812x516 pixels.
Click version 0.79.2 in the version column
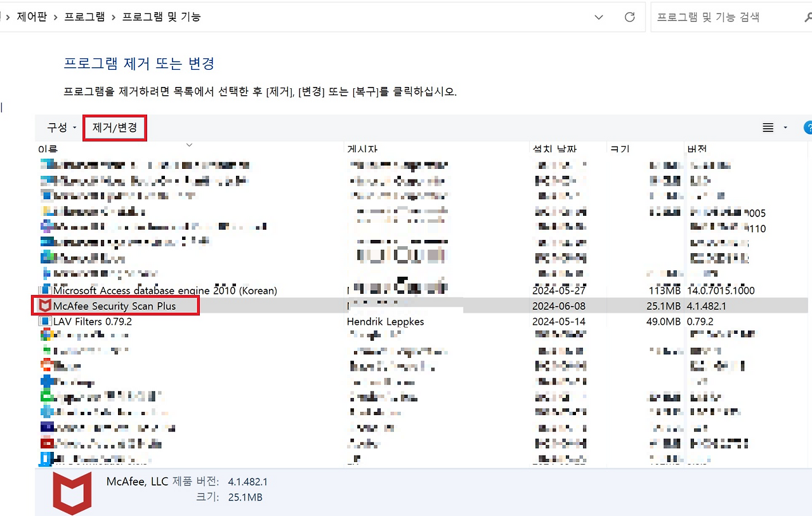tap(700, 321)
